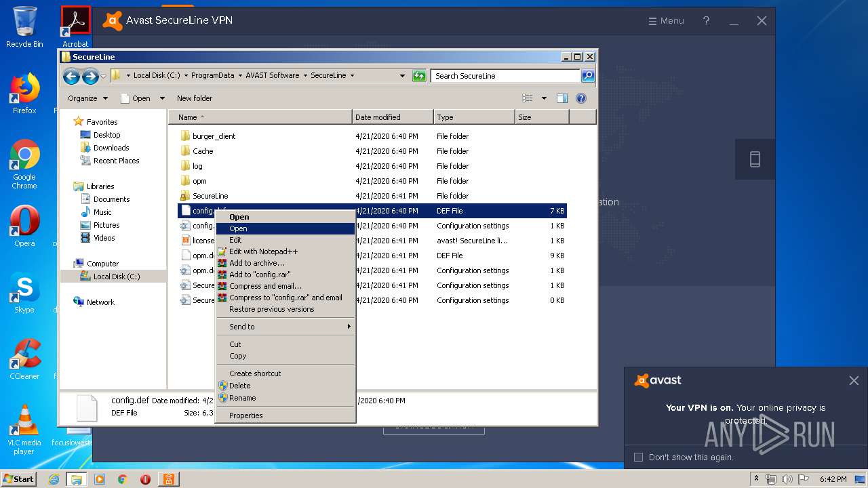Select Rename from context menu
The height and width of the screenshot is (488, 868).
(285, 398)
